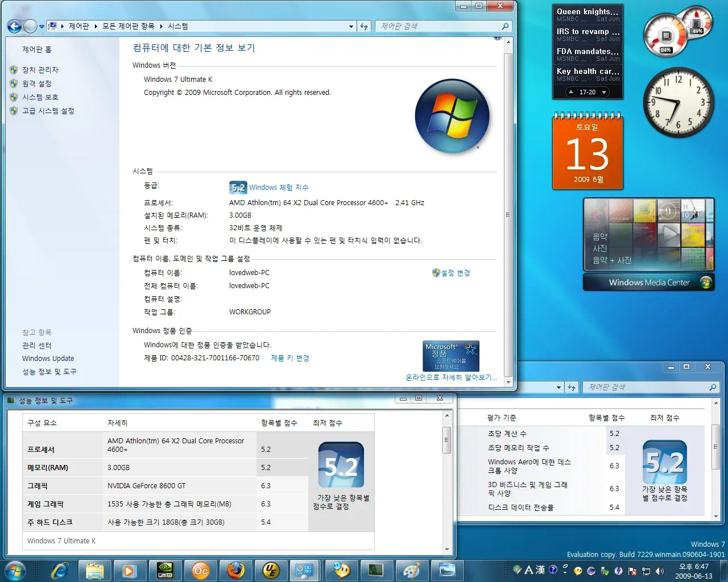Click refresh button beside System address bar
This screenshot has width=728, height=582.
tap(365, 26)
